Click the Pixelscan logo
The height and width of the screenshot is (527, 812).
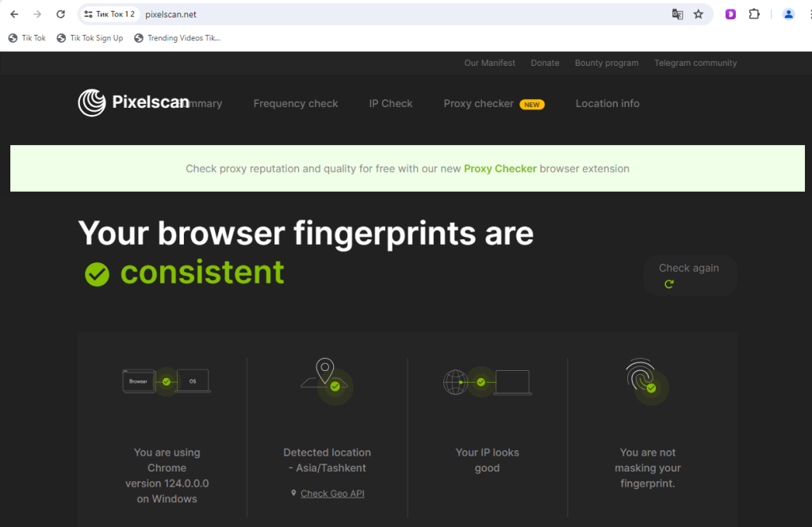[x=133, y=103]
